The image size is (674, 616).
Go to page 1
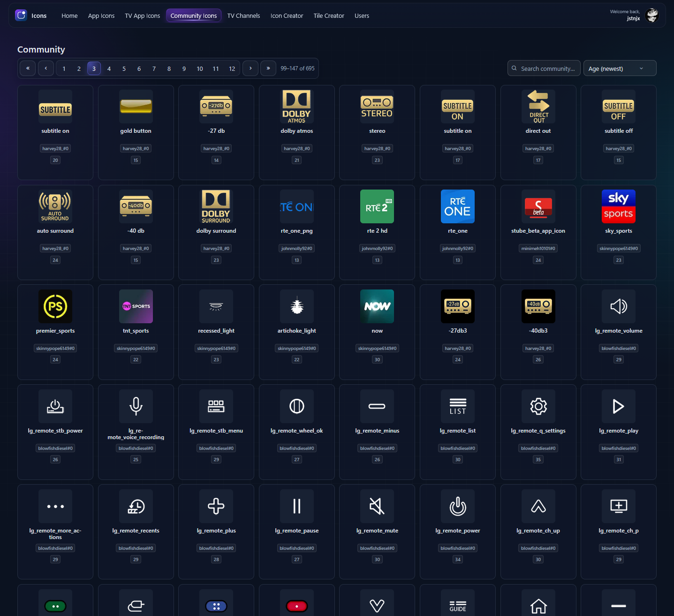click(x=64, y=68)
